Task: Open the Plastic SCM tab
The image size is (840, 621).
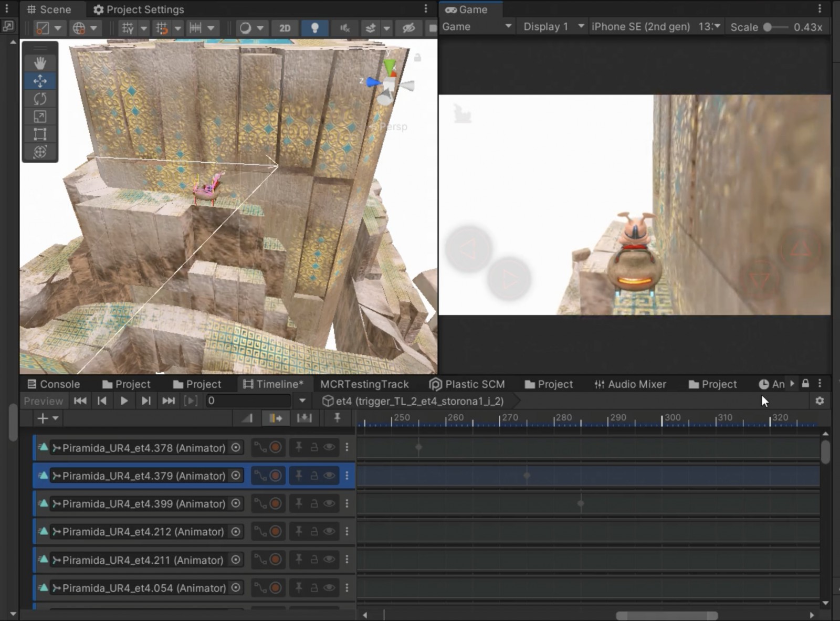Action: pos(467,384)
